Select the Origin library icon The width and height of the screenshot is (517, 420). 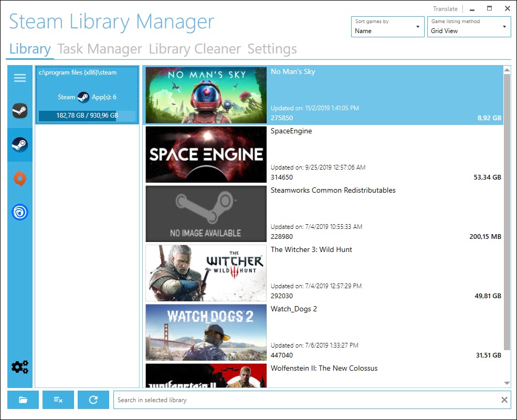coord(19,178)
